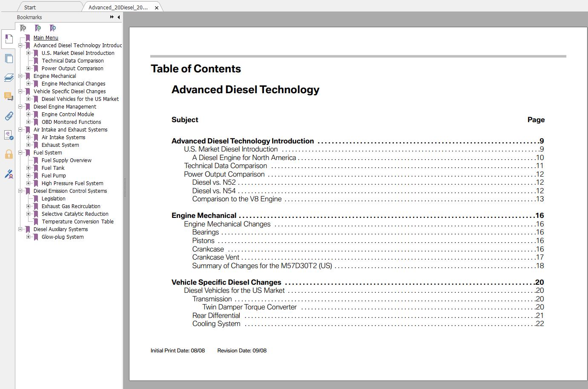Open the Comments panel icon
Image resolution: width=588 pixels, height=389 pixels.
click(x=9, y=97)
